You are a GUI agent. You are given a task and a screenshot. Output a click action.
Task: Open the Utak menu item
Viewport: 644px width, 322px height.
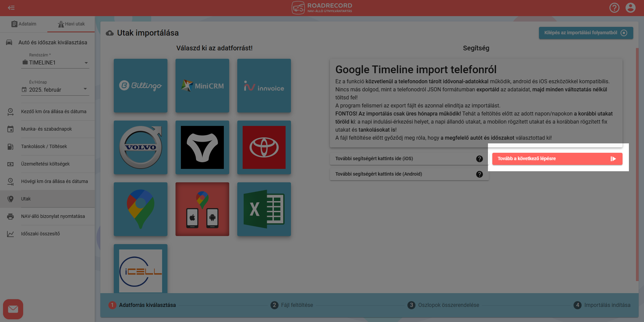(x=47, y=199)
